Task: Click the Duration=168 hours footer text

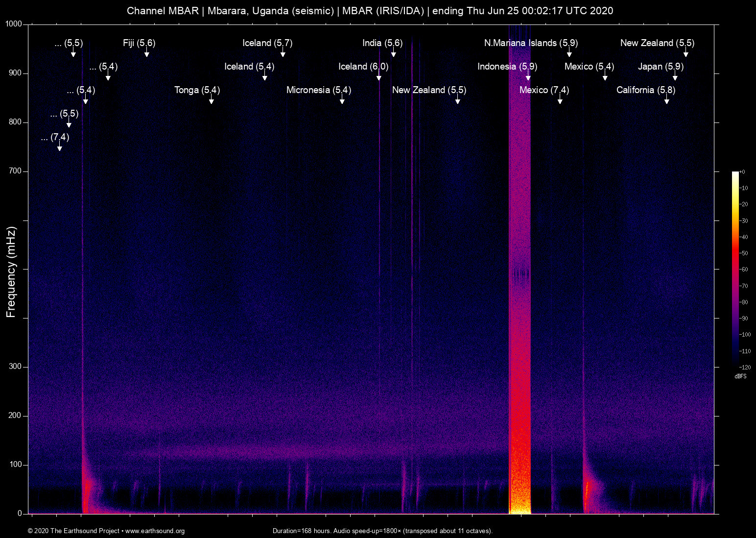Action: coord(382,531)
